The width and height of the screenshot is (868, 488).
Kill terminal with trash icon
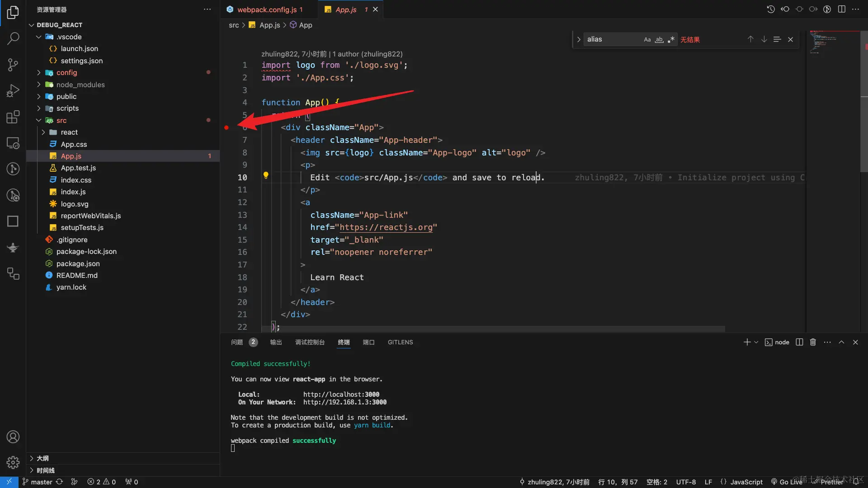pyautogui.click(x=813, y=342)
